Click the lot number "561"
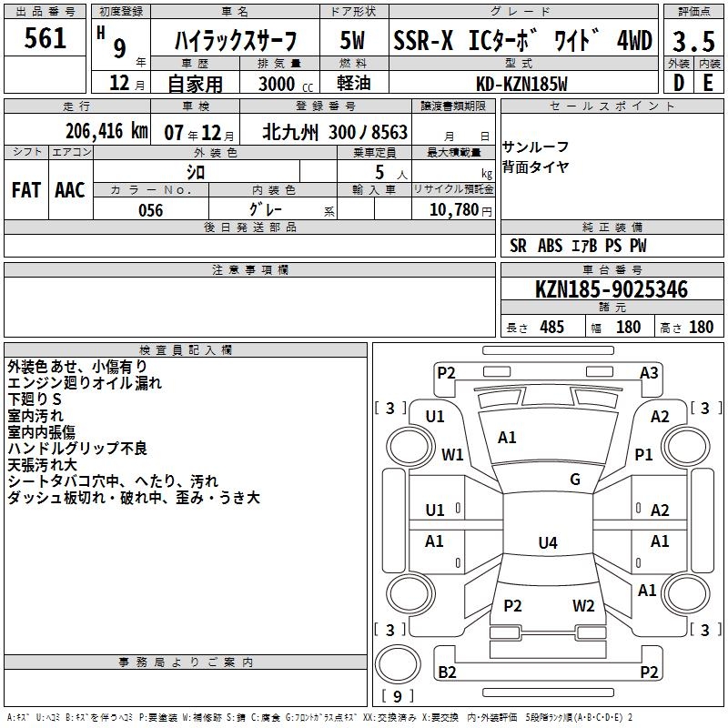Image resolution: width=728 pixels, height=728 pixels. [x=45, y=38]
